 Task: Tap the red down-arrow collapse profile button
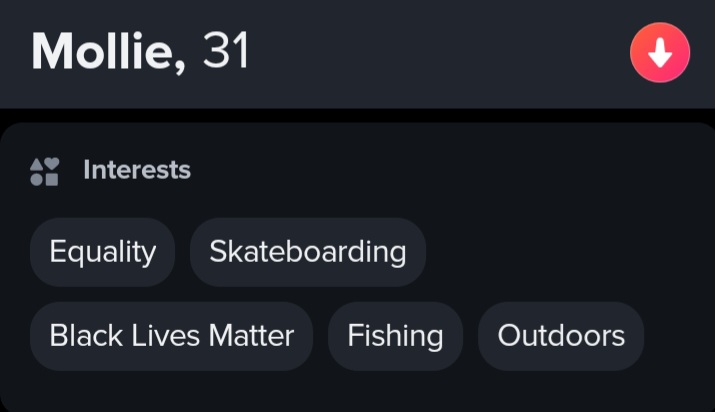[x=660, y=53]
